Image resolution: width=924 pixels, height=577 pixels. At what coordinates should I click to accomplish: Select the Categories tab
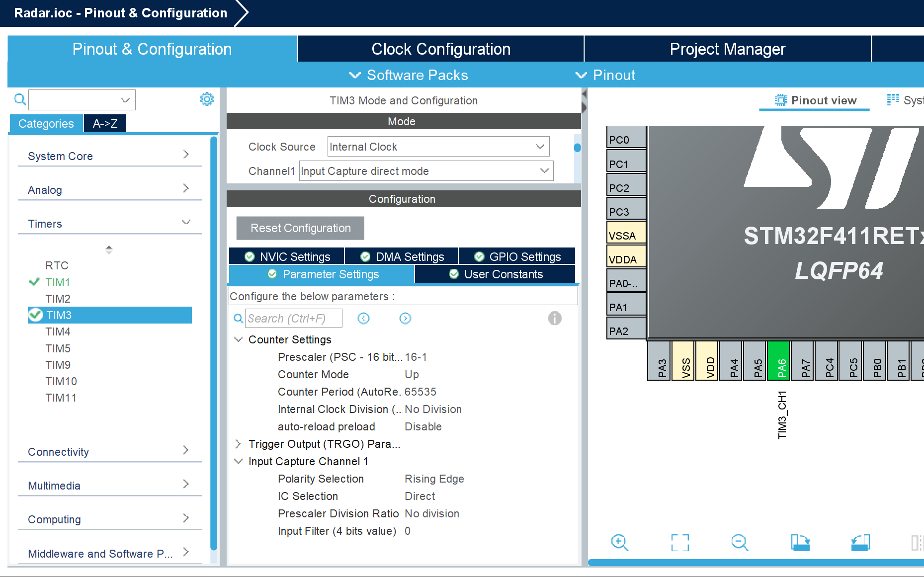tap(46, 123)
